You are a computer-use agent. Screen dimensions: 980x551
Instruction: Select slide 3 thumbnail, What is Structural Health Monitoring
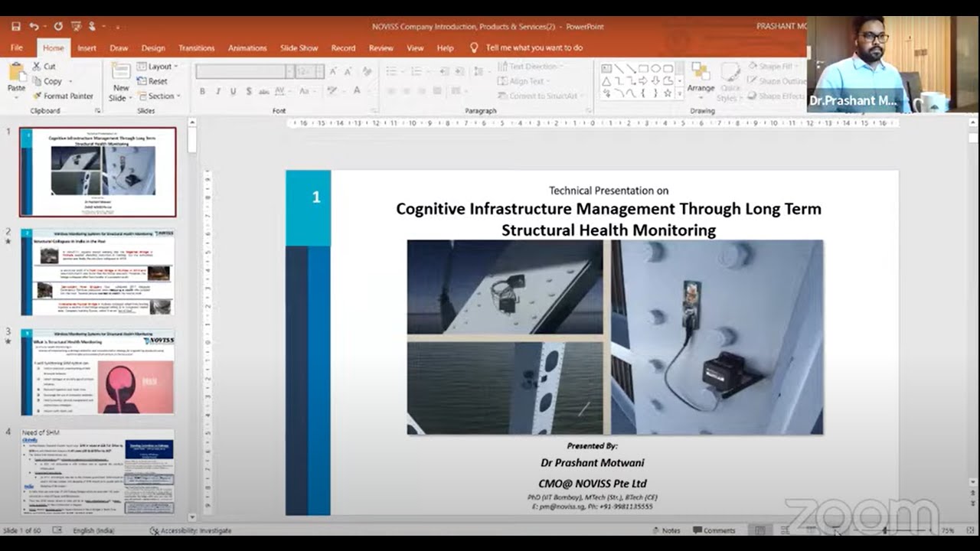[x=98, y=373]
